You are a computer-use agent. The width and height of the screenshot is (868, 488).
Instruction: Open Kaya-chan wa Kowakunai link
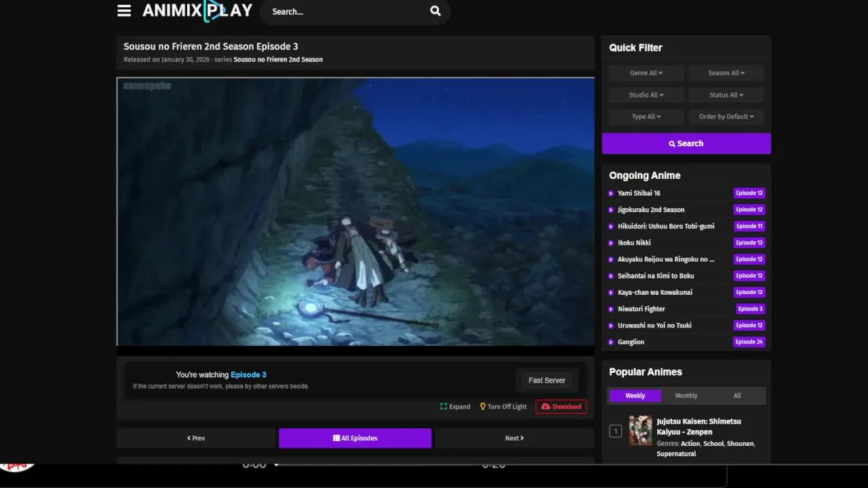[655, 292]
